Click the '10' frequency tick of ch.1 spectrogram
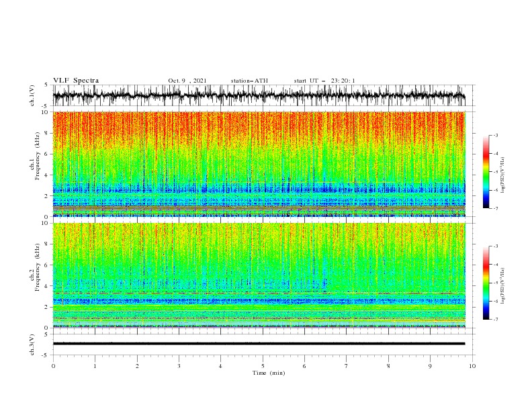Screen dimensions: 532x411 [x=46, y=112]
